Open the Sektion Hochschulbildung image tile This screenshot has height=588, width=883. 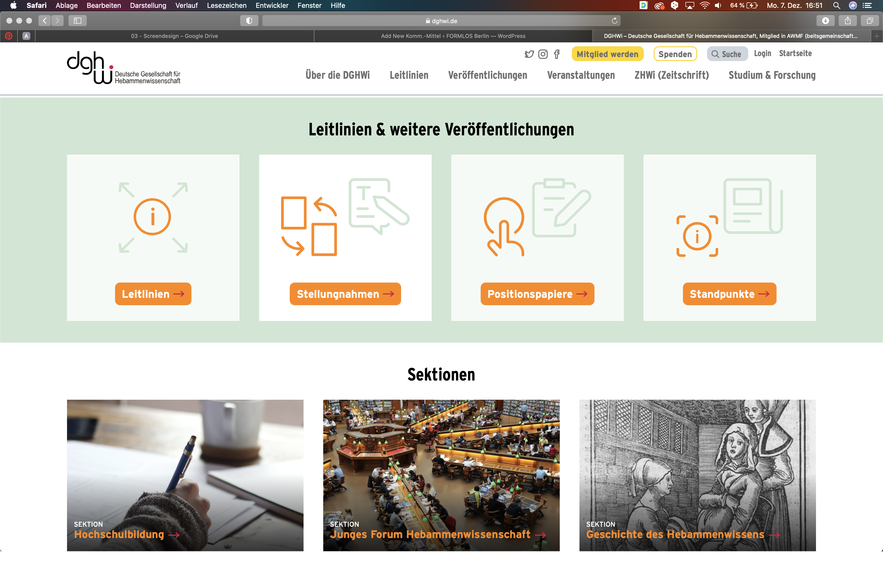[185, 476]
